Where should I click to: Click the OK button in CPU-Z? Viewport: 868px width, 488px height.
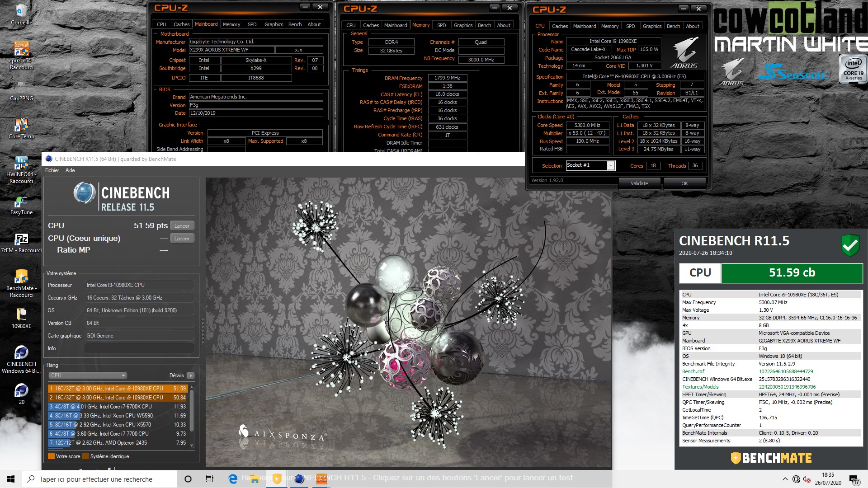coord(684,183)
